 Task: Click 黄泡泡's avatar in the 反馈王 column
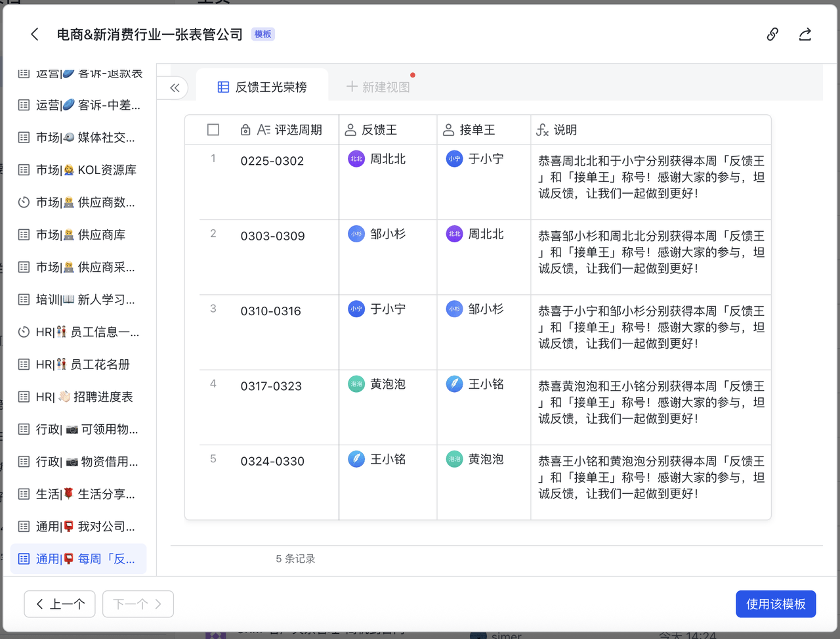[356, 384]
